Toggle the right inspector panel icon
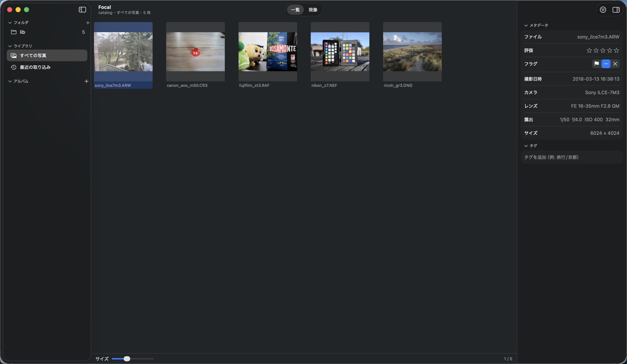Viewport: 627px width, 364px height. pyautogui.click(x=616, y=10)
